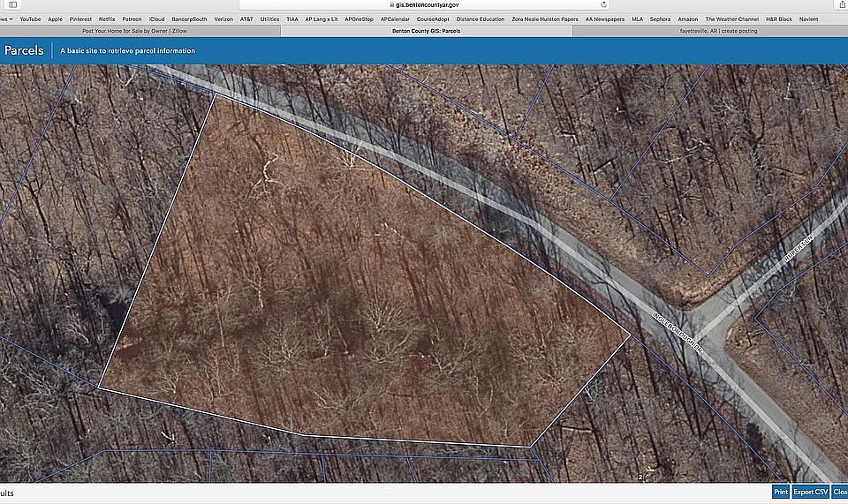The width and height of the screenshot is (848, 504).
Task: Open the BancorpSouth bookmark
Action: tap(189, 19)
